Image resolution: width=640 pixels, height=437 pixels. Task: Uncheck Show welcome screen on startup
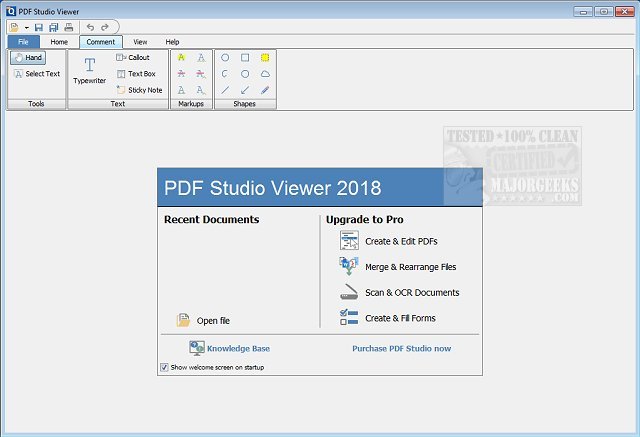tap(164, 367)
